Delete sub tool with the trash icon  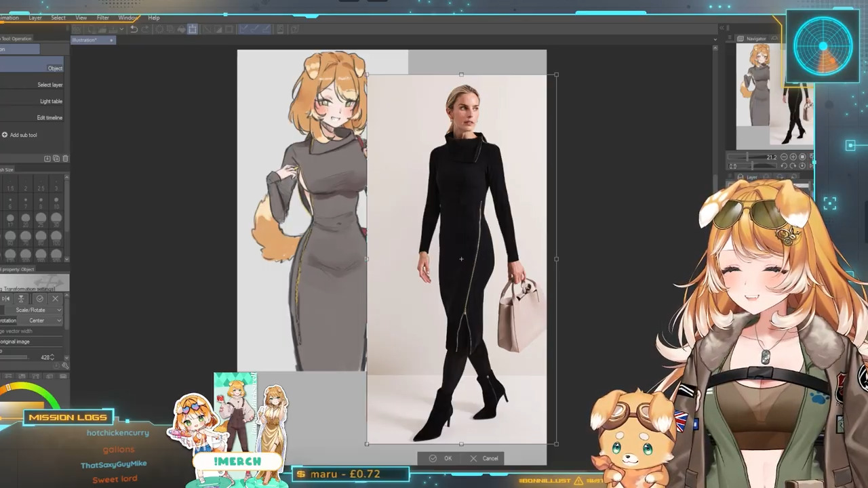pyautogui.click(x=65, y=159)
